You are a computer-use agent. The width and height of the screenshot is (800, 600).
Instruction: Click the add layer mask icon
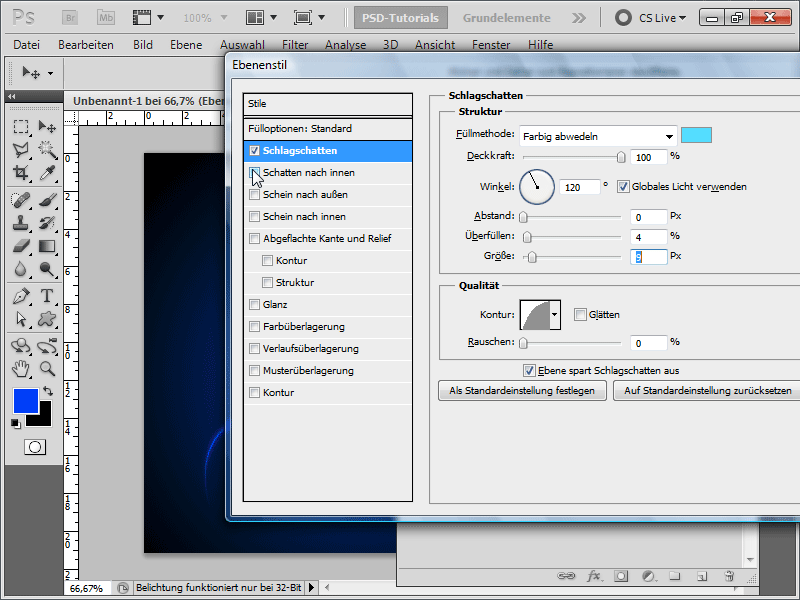[621, 577]
